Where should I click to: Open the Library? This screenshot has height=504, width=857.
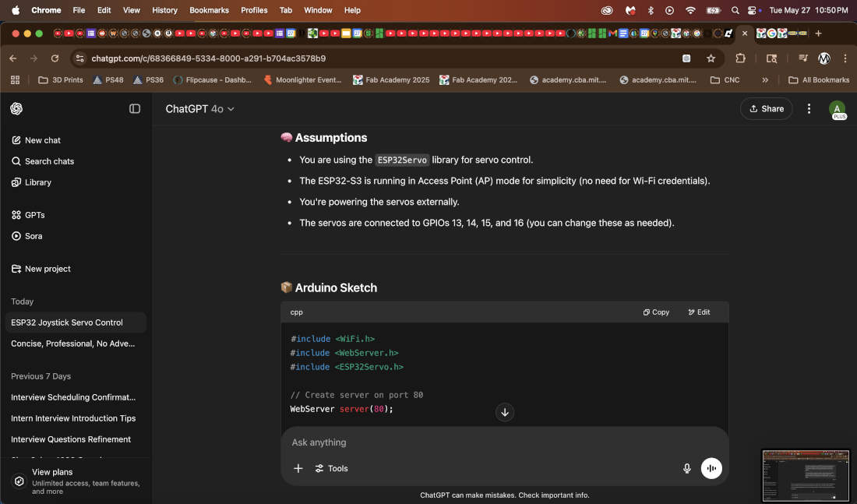pyautogui.click(x=31, y=182)
